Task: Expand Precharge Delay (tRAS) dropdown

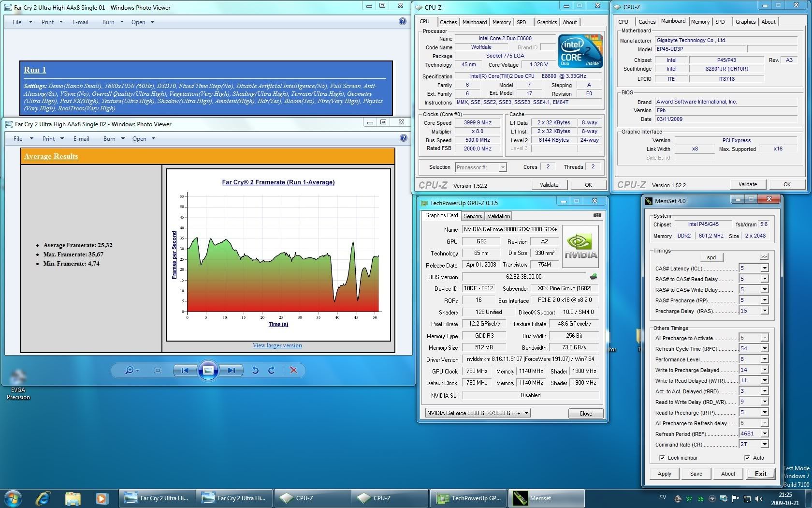Action: coord(765,311)
